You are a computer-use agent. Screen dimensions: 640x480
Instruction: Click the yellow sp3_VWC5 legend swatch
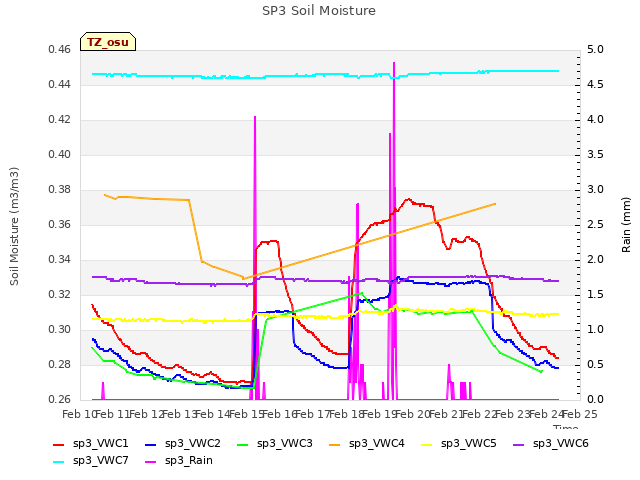[x=427, y=445]
